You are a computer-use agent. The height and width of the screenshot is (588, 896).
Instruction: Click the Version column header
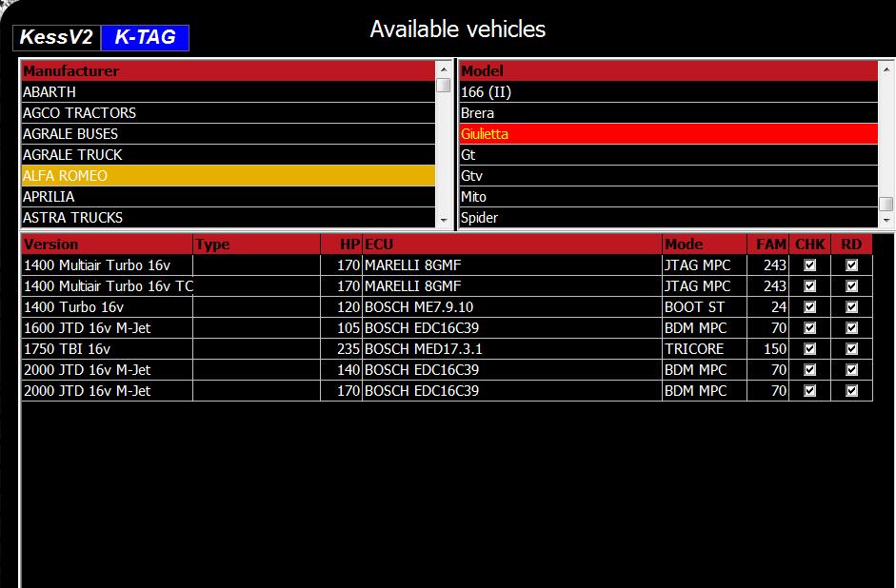point(108,245)
